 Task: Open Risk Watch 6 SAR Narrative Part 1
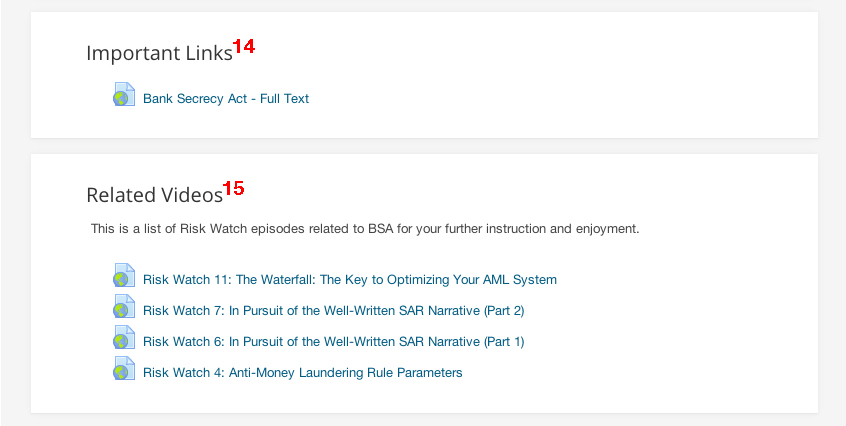coord(333,342)
